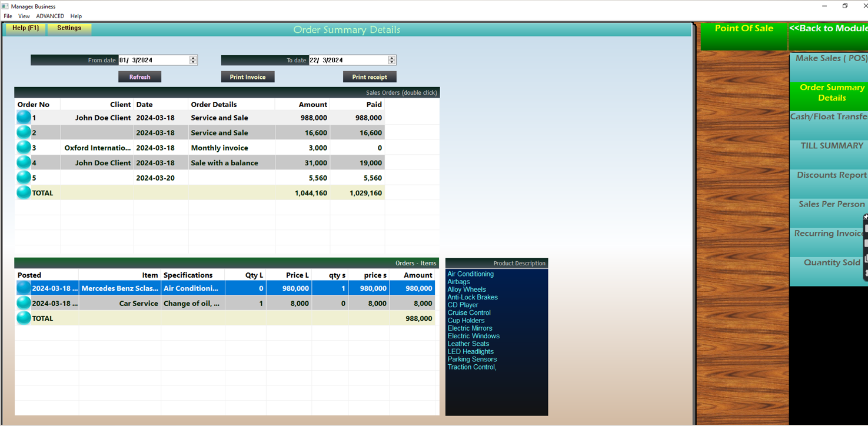Click the icon on the Orders-Items TOTAL row
868x426 pixels.
point(23,318)
